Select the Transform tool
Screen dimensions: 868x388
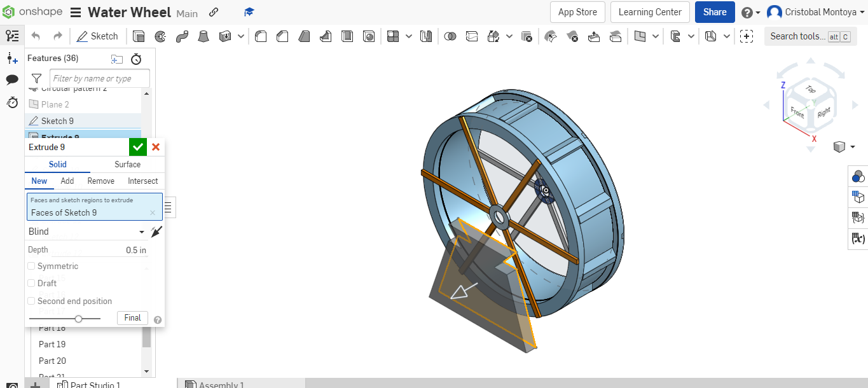493,36
